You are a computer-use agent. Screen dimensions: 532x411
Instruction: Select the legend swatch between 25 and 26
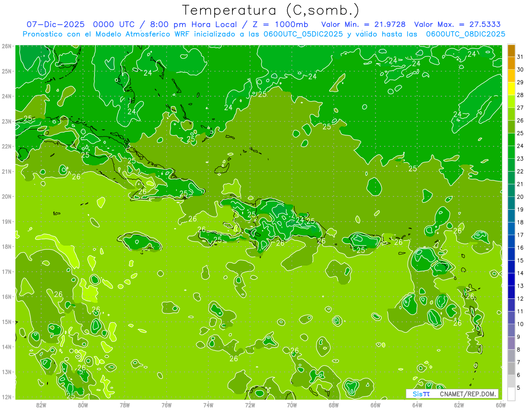click(511, 127)
